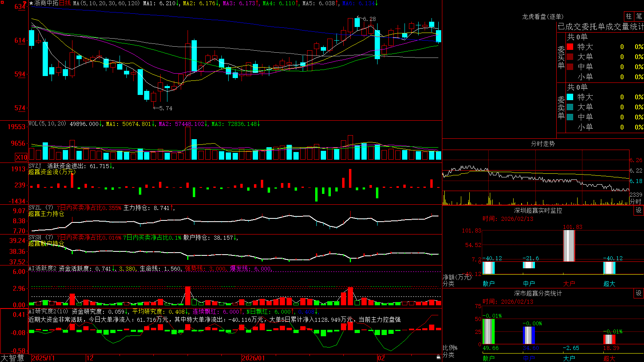Screen dimensions: 644x362
Task: Click the 委买单 vertical label
Action: click(561, 57)
